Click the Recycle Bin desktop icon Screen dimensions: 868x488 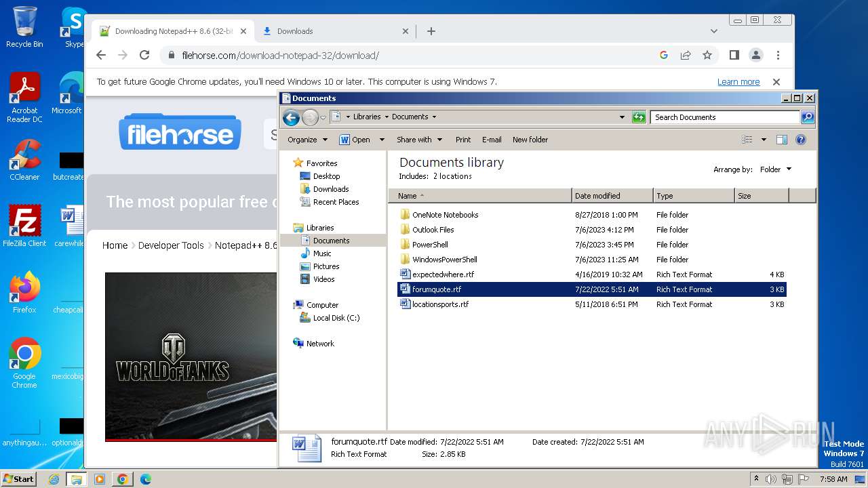(x=24, y=27)
